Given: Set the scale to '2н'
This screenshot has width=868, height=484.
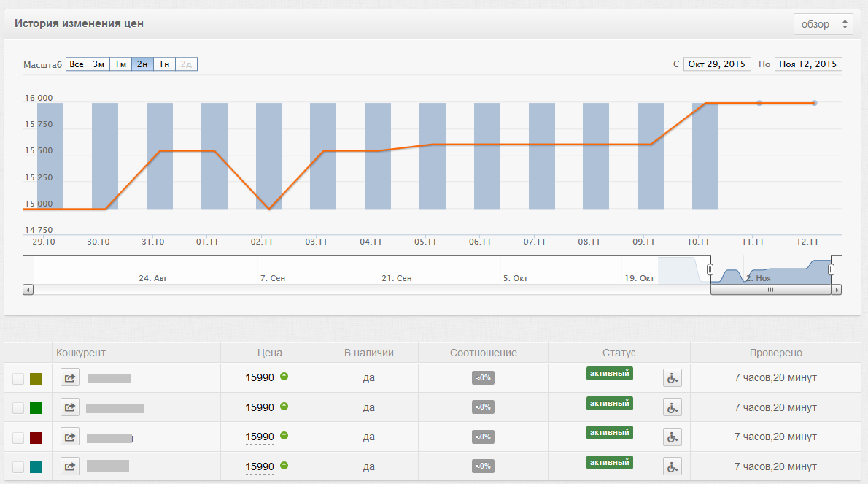Looking at the screenshot, I should tap(142, 64).
